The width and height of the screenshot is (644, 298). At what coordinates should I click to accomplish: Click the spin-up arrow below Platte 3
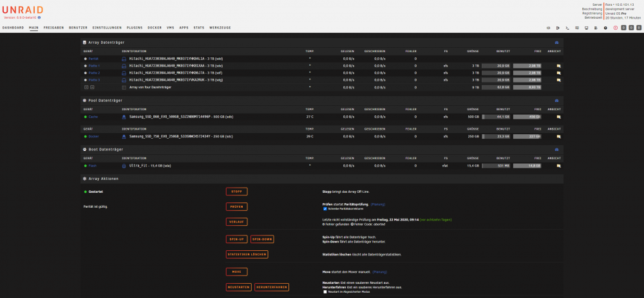[92, 87]
